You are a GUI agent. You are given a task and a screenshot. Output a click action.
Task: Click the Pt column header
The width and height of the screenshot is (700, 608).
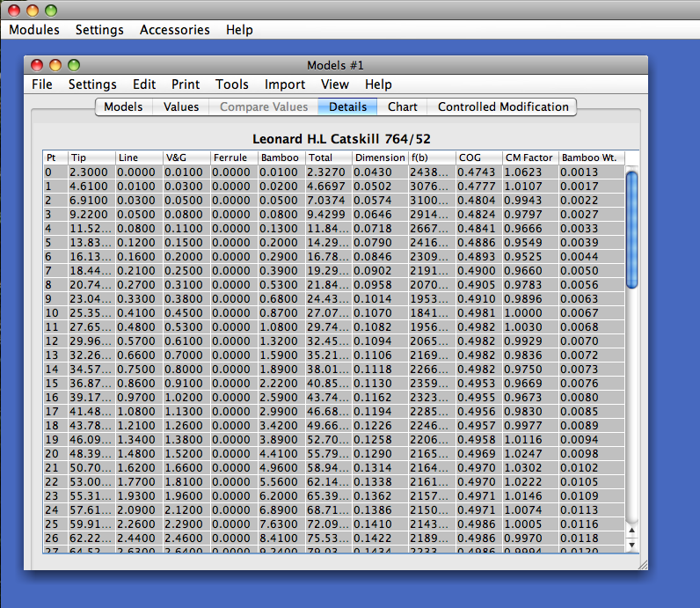click(x=55, y=157)
